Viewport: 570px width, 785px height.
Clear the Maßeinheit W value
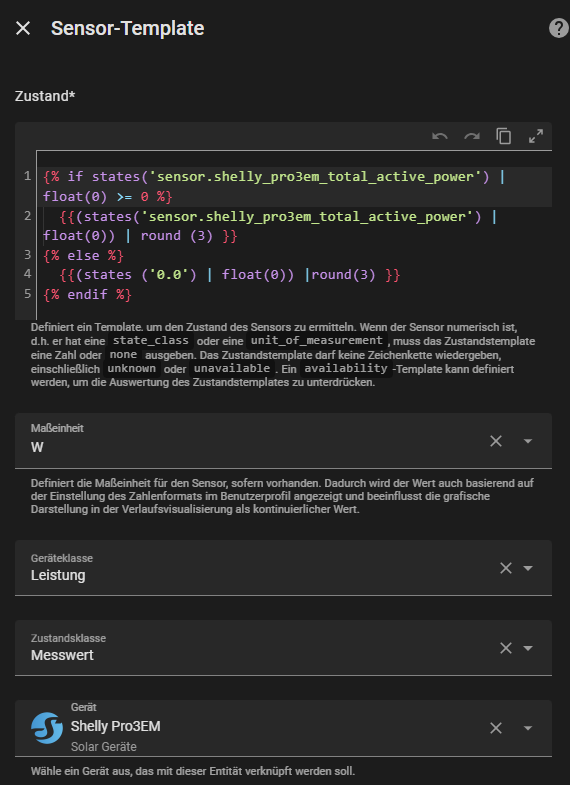coord(496,441)
